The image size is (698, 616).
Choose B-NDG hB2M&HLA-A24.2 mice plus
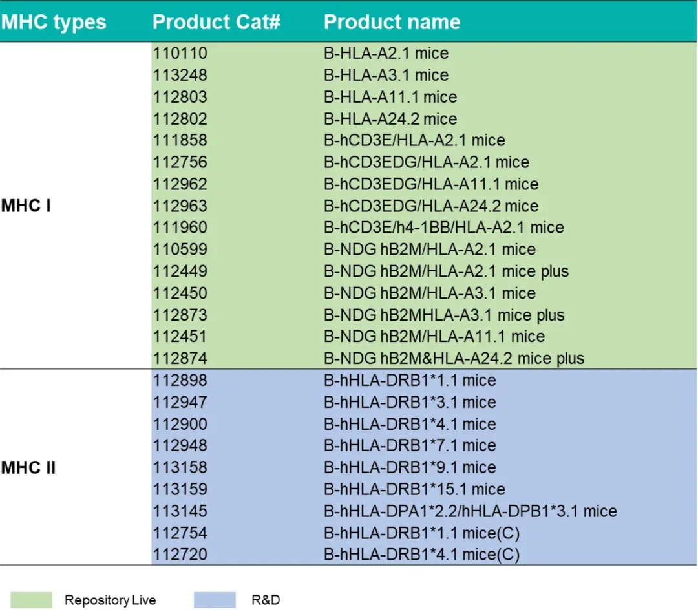454,358
